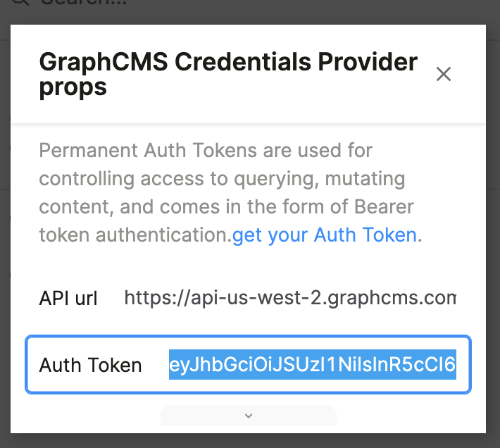500x448 pixels.
Task: Click the "Permanent Auth Tokens are used for" line
Action: (x=206, y=150)
